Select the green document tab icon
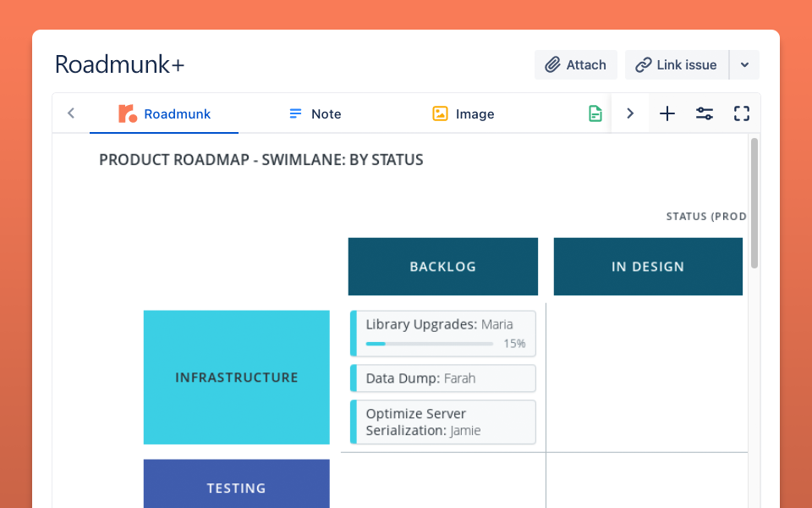The width and height of the screenshot is (812, 508). (x=595, y=113)
